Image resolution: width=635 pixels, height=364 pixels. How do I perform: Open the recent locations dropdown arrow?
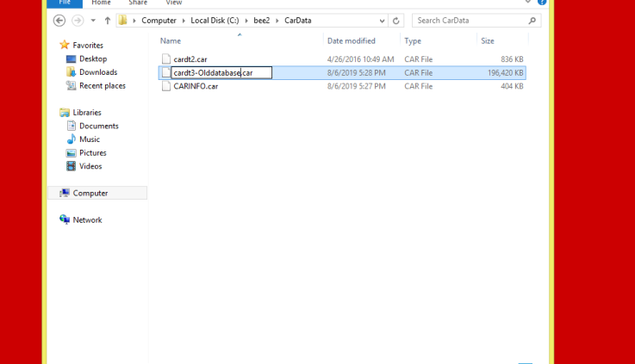92,21
